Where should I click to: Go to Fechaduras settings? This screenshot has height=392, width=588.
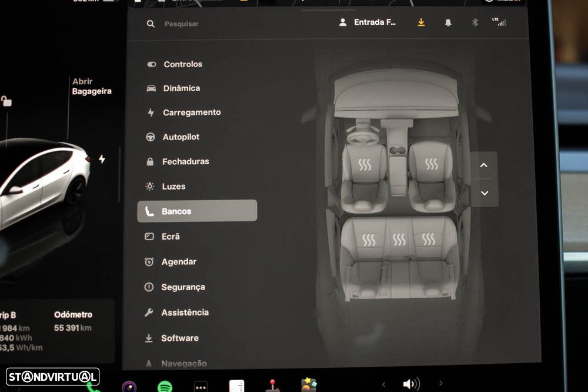tap(177, 161)
